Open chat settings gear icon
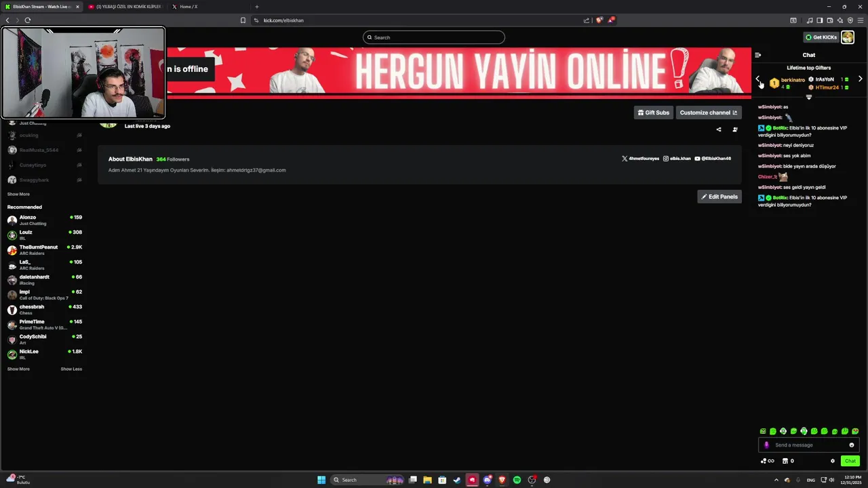The image size is (868, 488). pos(833,461)
